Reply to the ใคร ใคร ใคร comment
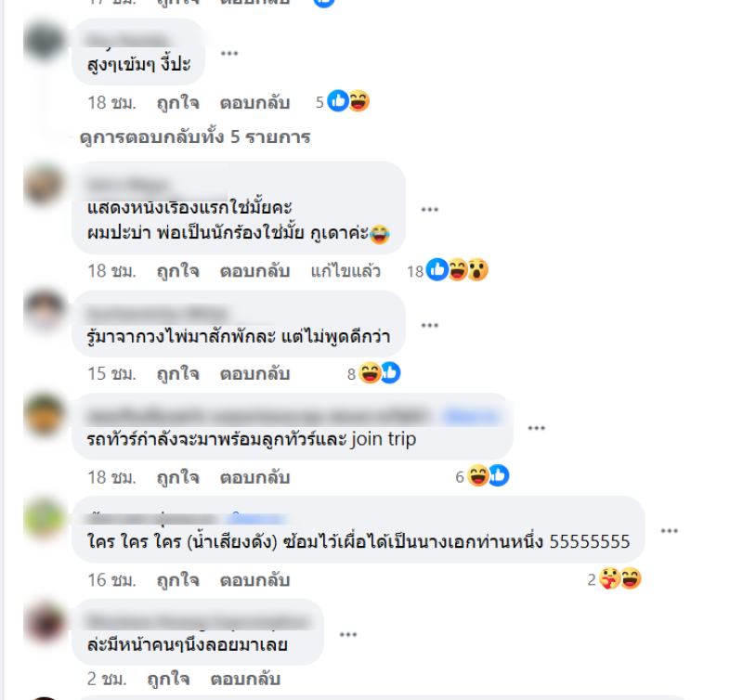Image resolution: width=743 pixels, height=700 pixels. pos(254,580)
